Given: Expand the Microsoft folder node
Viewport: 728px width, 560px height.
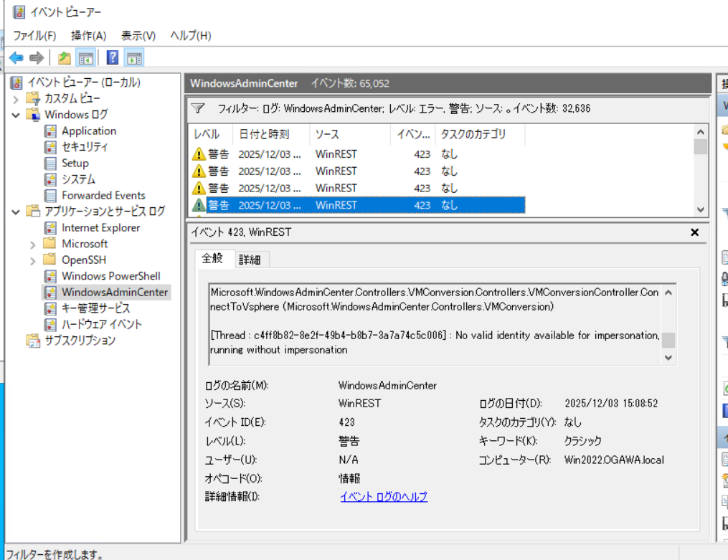Looking at the screenshot, I should pos(33,244).
